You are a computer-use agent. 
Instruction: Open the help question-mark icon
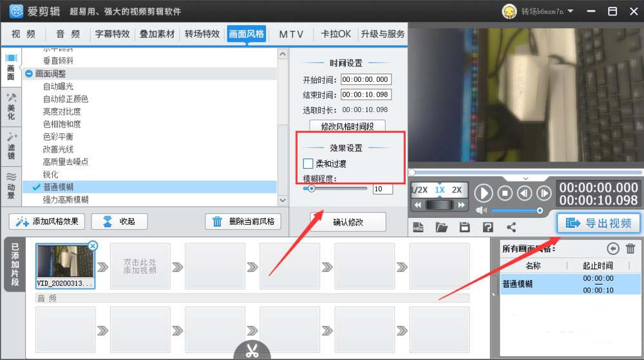click(x=488, y=227)
